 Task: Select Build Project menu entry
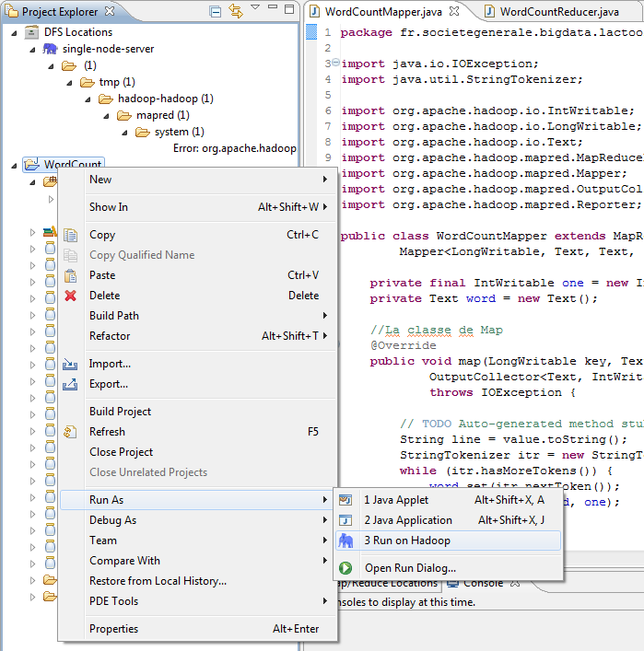tap(120, 412)
